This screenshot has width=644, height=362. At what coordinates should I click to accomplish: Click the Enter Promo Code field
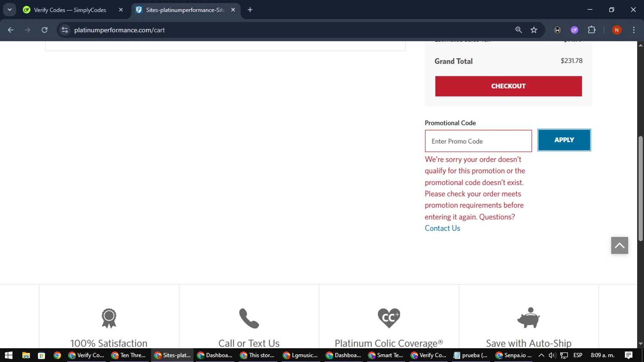(x=478, y=141)
